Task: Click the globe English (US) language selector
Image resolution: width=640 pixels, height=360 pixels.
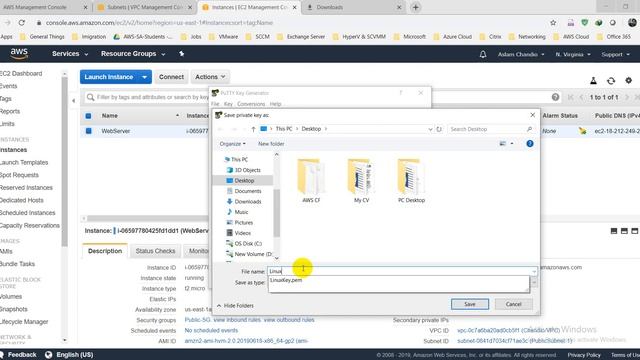Action: click(49, 355)
